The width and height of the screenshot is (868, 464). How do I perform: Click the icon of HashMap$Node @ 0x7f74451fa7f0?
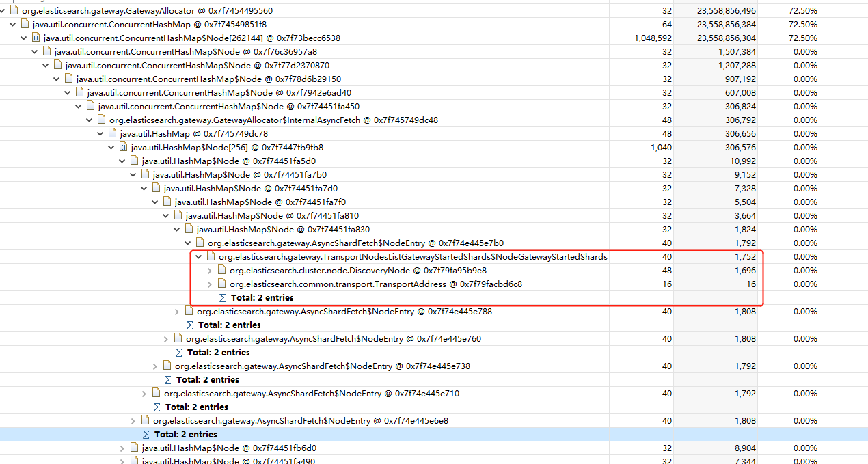pyautogui.click(x=167, y=202)
